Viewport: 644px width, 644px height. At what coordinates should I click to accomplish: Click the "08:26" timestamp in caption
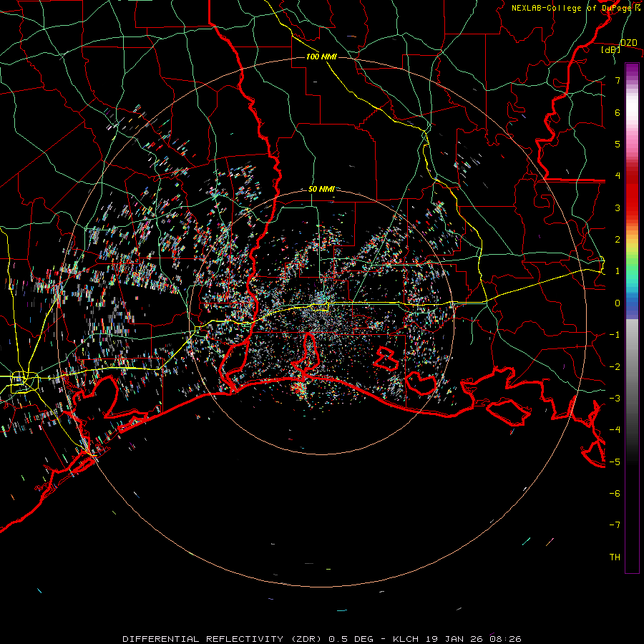[x=505, y=639]
